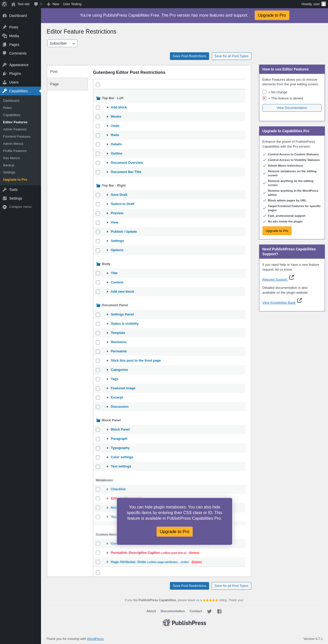Click Upgrade to Pro in the purple banner
This screenshot has height=644, width=328.
[x=272, y=15]
